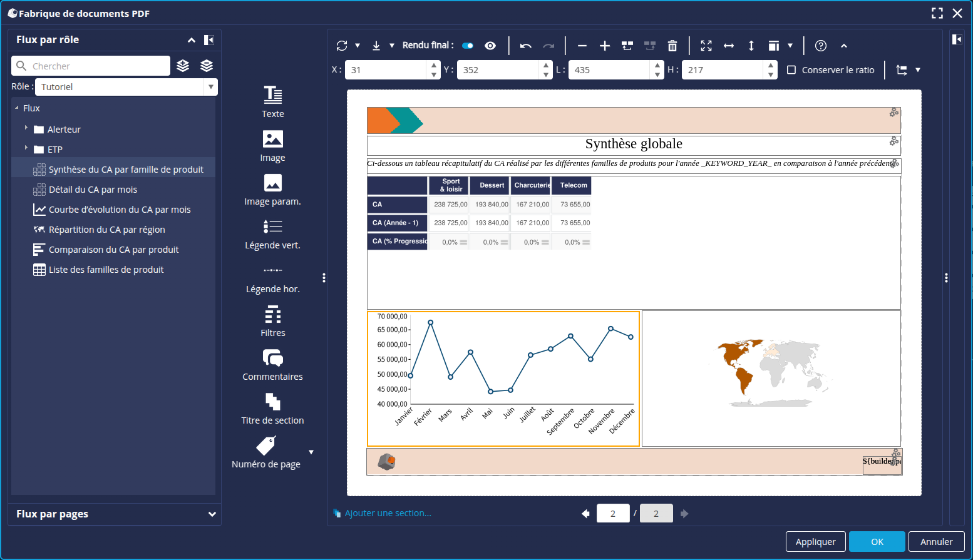Click the Filtres element icon
973x560 pixels.
(x=272, y=314)
